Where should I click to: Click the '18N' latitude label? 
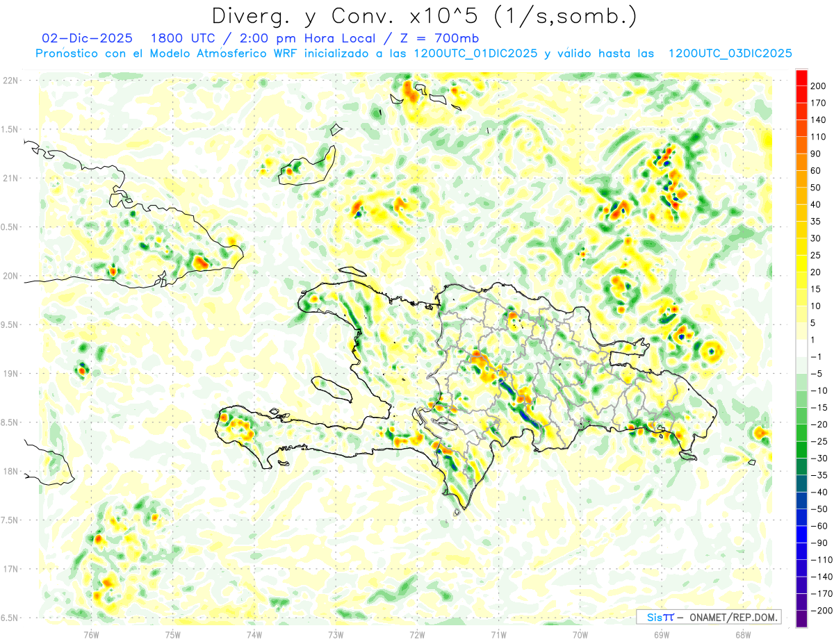click(x=10, y=472)
